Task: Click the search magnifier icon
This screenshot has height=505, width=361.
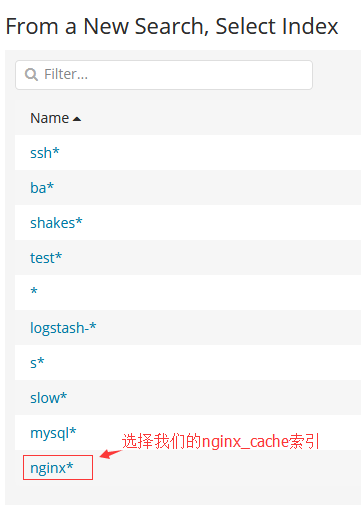Action: [31, 75]
